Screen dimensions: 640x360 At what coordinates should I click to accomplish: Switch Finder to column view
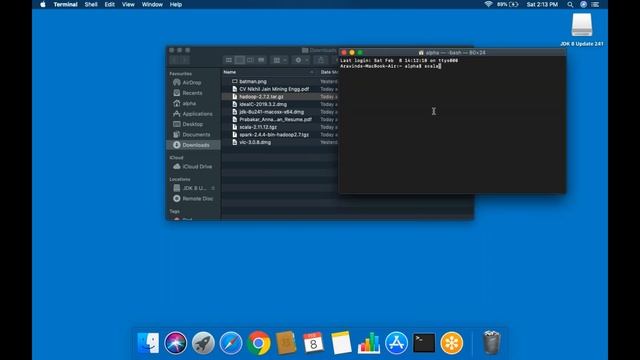pyautogui.click(x=250, y=60)
